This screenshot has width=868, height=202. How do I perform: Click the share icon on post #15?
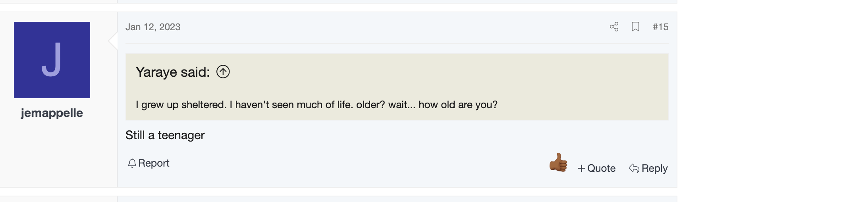pyautogui.click(x=614, y=27)
